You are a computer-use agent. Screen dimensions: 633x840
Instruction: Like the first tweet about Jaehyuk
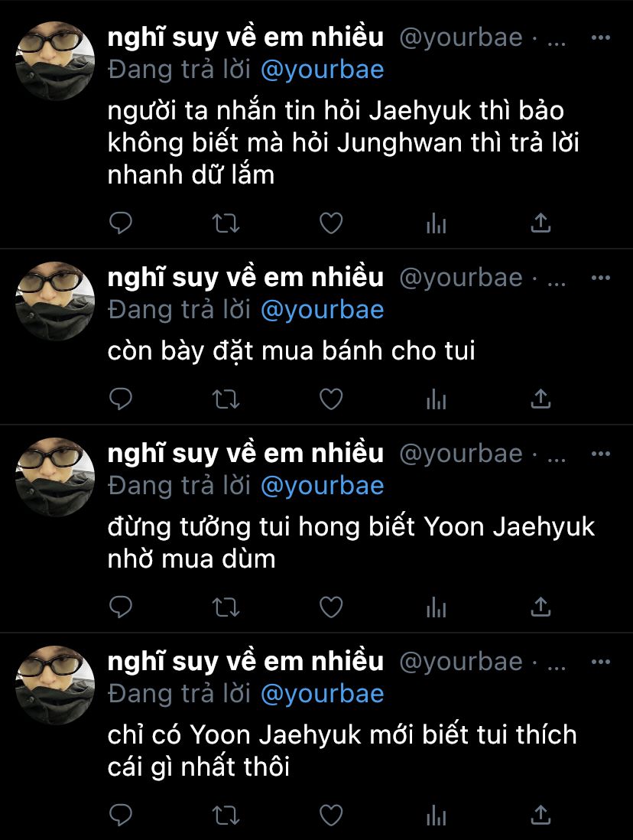coord(331,223)
